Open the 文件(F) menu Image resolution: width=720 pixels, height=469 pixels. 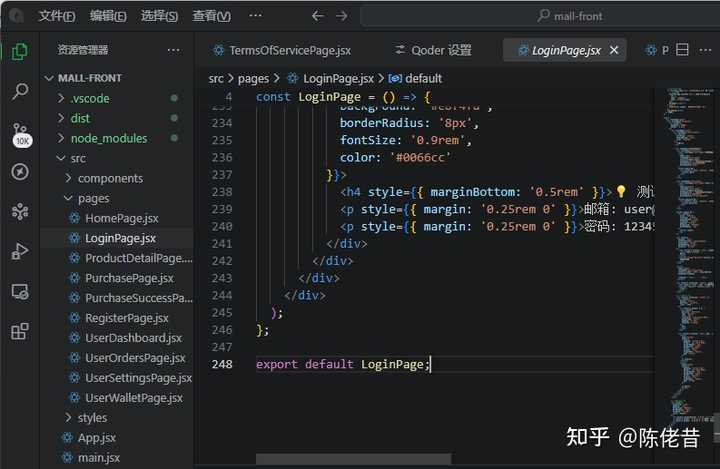[x=56, y=16]
